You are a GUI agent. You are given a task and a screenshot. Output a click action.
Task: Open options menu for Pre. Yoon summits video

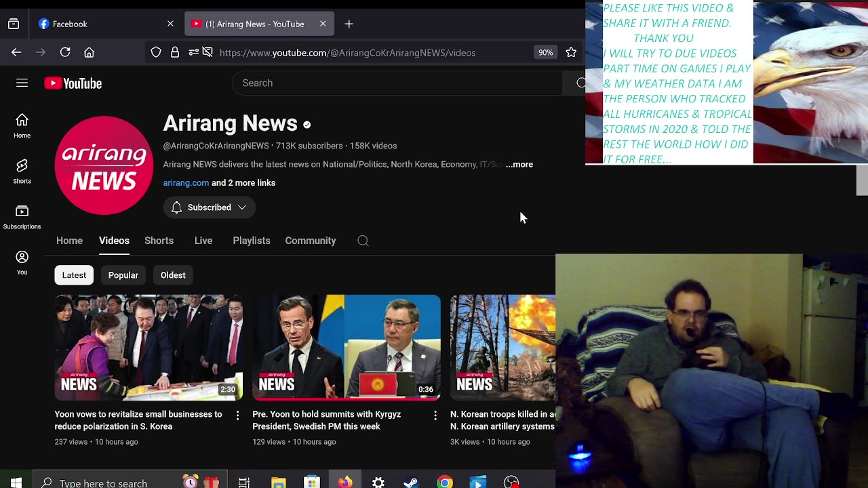coord(435,415)
